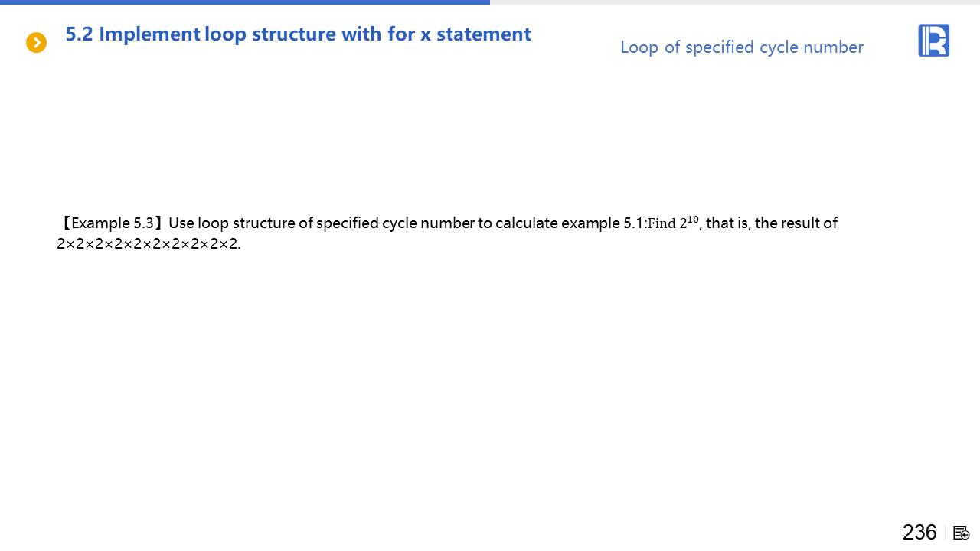980x551 pixels.
Task: Click the section number '5.2' in heading
Action: tap(79, 34)
